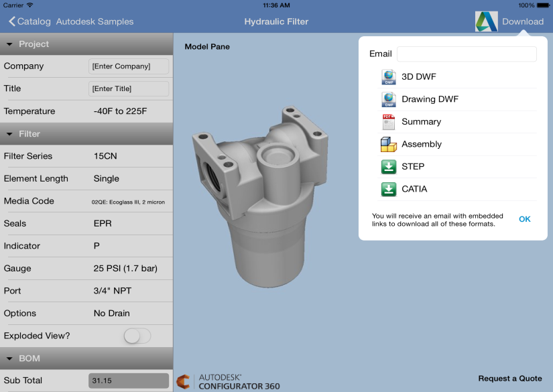Tap the Drawing DWF file icon

coord(389,99)
